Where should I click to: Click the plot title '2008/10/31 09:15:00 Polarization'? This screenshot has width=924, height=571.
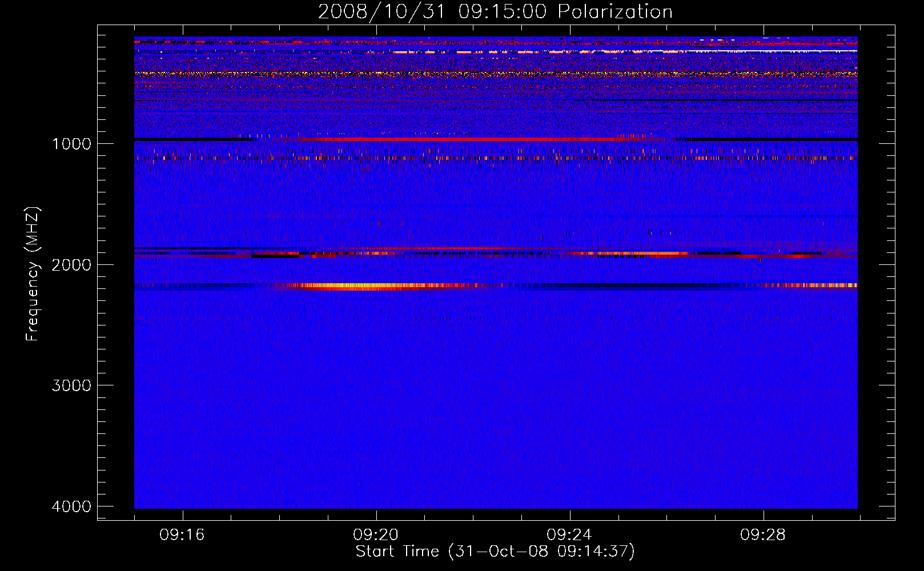click(495, 12)
